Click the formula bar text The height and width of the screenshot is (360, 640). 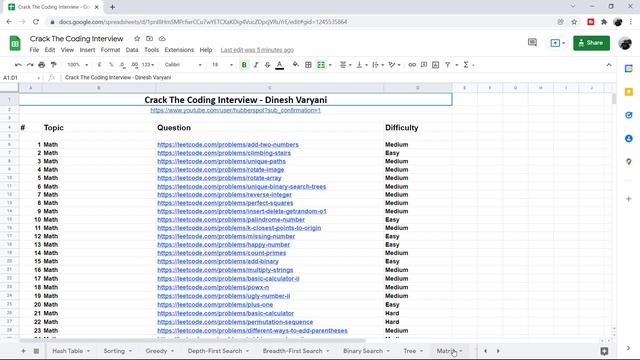pos(118,78)
